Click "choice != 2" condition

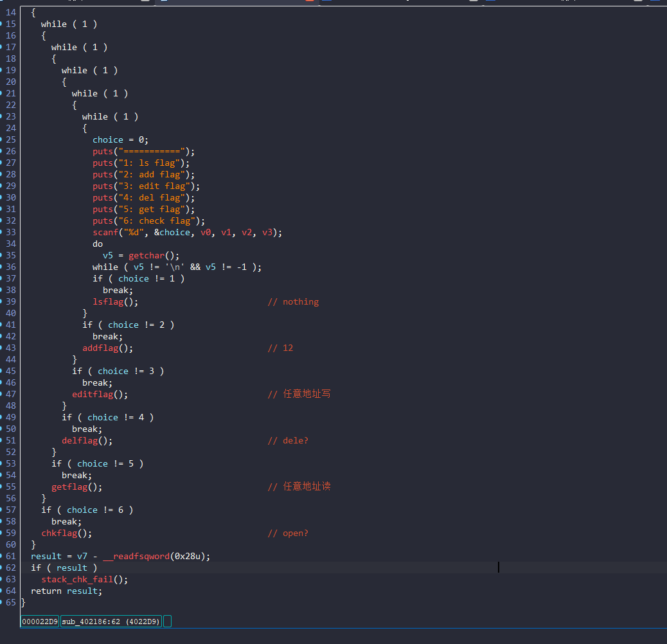[136, 325]
